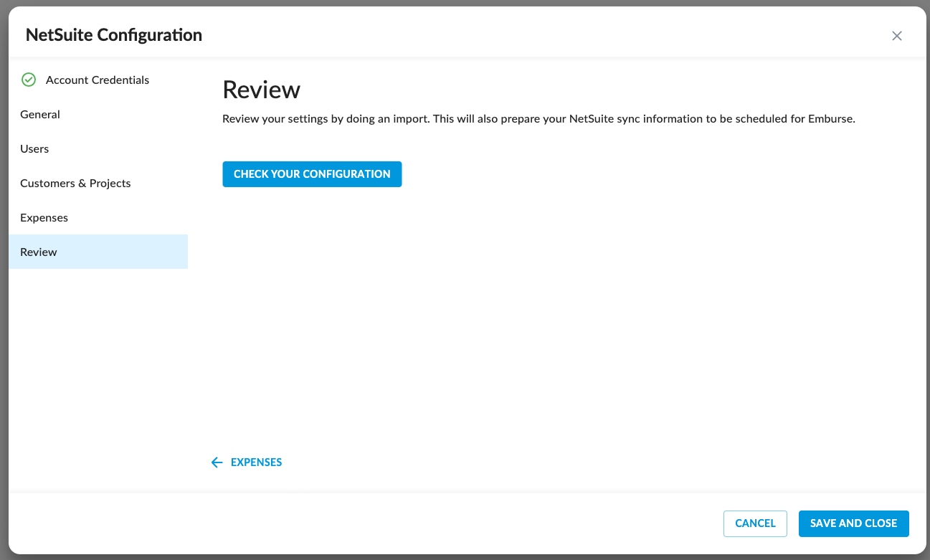Screen dimensions: 930x560
Task: Open the Customers & Projects section
Action: tap(75, 183)
